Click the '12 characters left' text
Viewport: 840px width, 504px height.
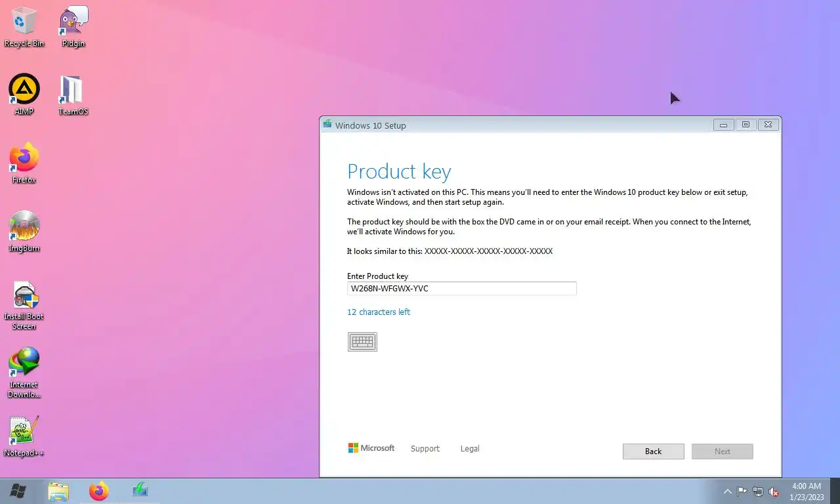[379, 312]
